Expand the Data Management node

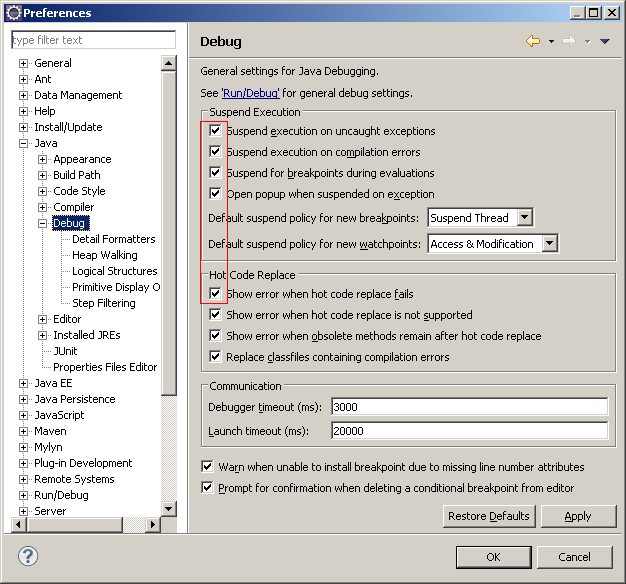tap(23, 95)
